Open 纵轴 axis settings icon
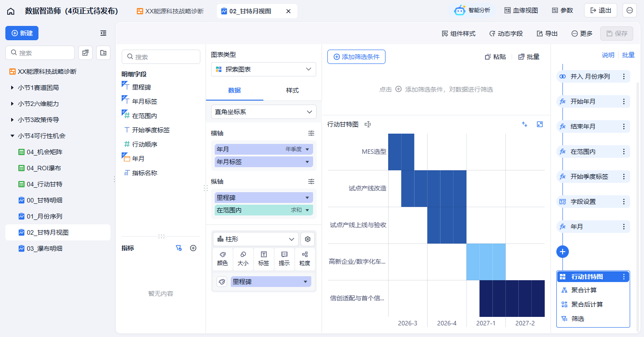Screen dimensions: 644x337 pyautogui.click(x=311, y=181)
